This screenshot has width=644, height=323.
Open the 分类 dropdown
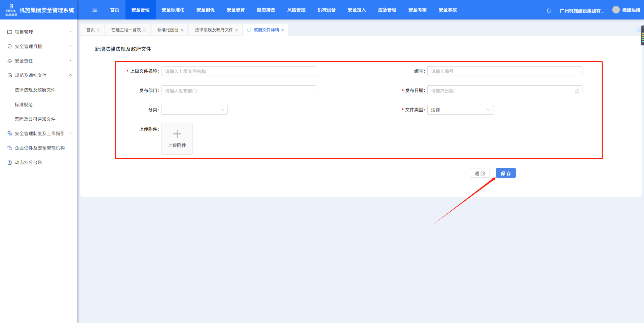[x=194, y=110]
